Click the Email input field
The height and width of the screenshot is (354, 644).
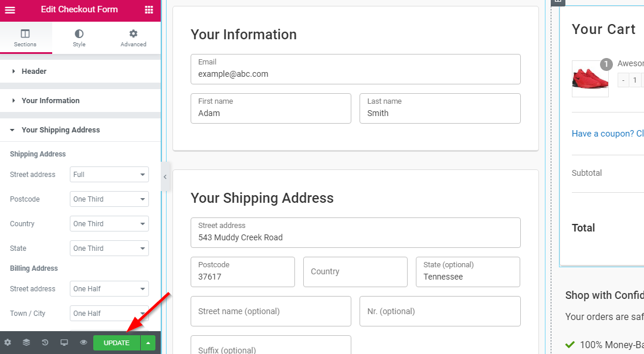(x=355, y=74)
